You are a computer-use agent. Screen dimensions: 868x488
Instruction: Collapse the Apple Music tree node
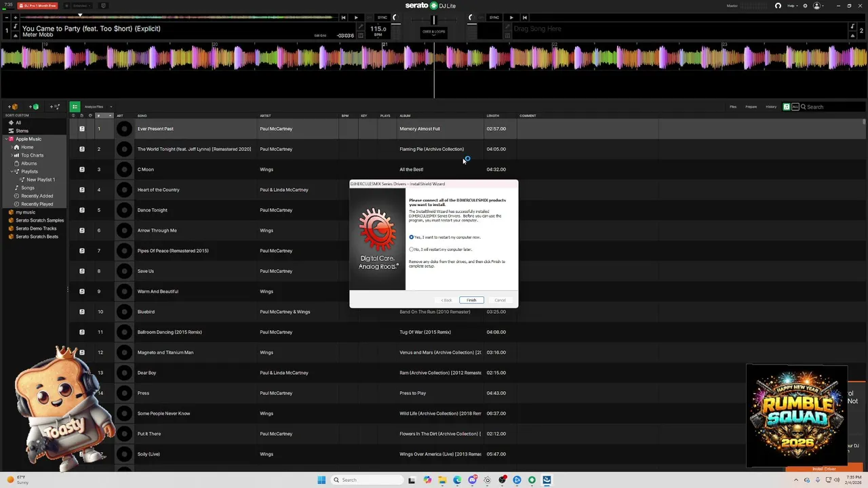(6, 139)
